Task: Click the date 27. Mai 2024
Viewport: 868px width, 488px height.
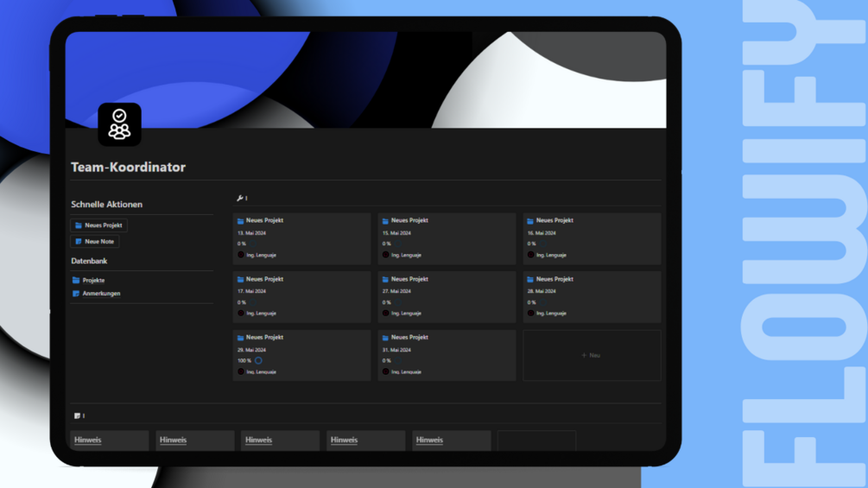Action: click(x=397, y=291)
